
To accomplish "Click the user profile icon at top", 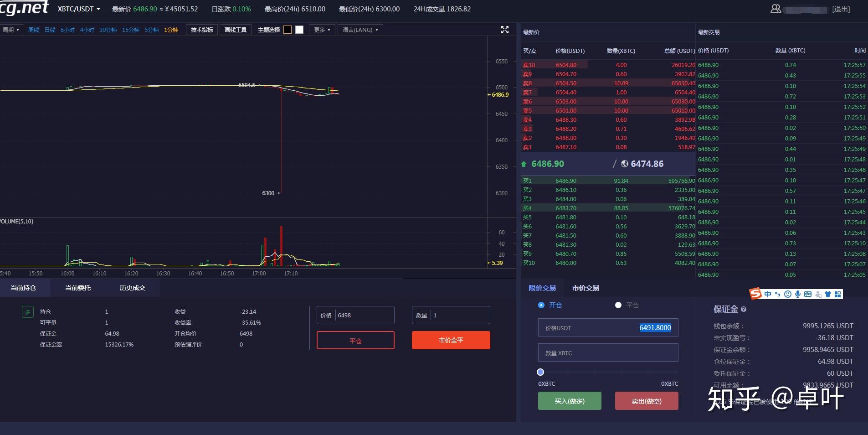I will (x=776, y=9).
